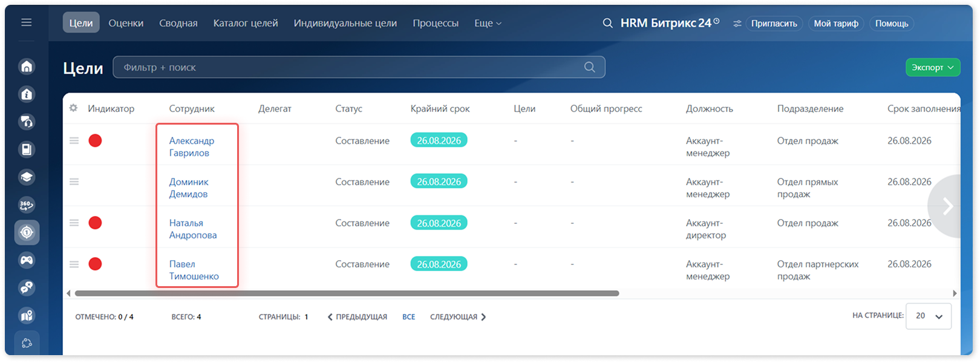
Task: Click the Пригласить button
Action: click(x=774, y=24)
